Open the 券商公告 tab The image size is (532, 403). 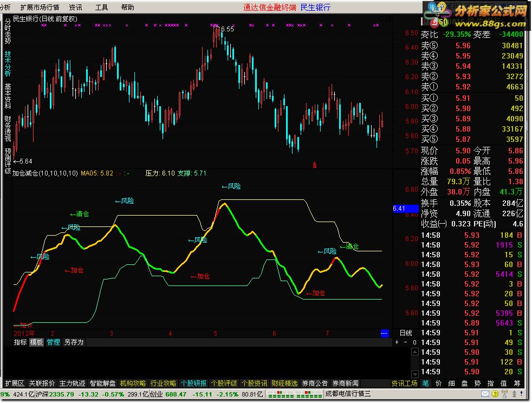[x=315, y=383]
